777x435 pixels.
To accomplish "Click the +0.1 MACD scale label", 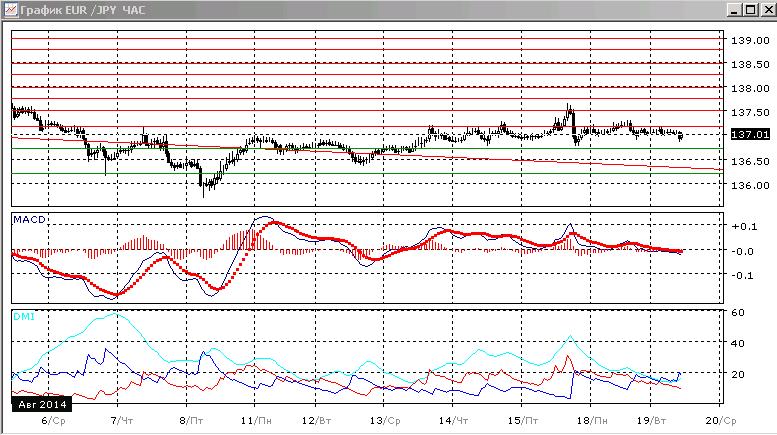I will point(744,226).
